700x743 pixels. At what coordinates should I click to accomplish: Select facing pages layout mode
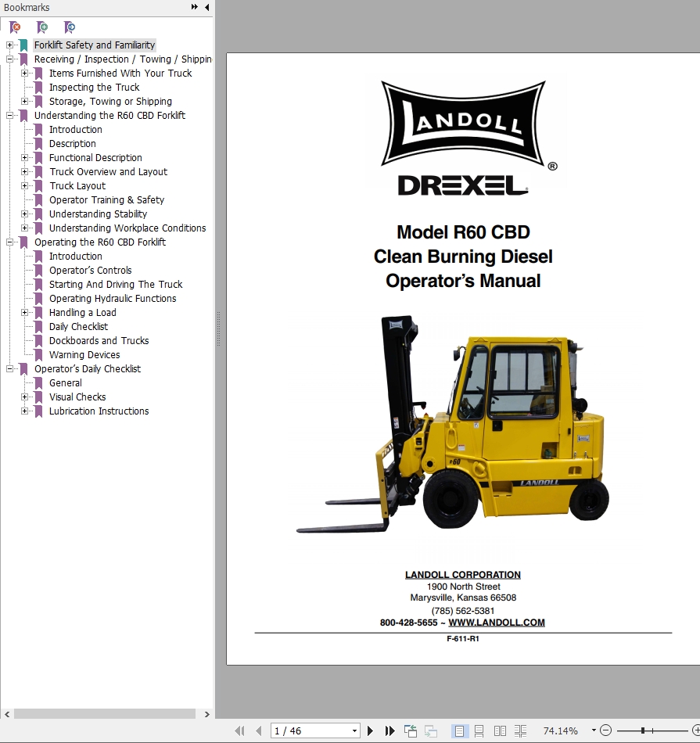click(500, 730)
